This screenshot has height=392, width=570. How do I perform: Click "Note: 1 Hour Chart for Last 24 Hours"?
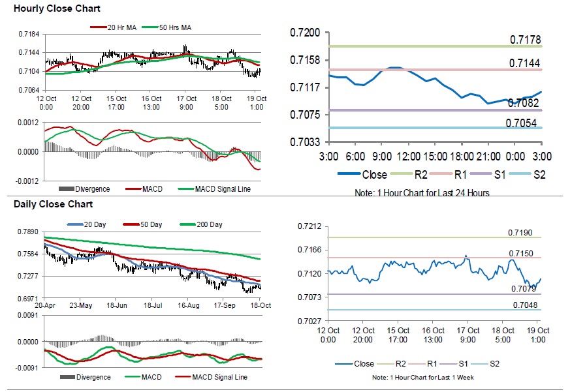pyautogui.click(x=422, y=192)
